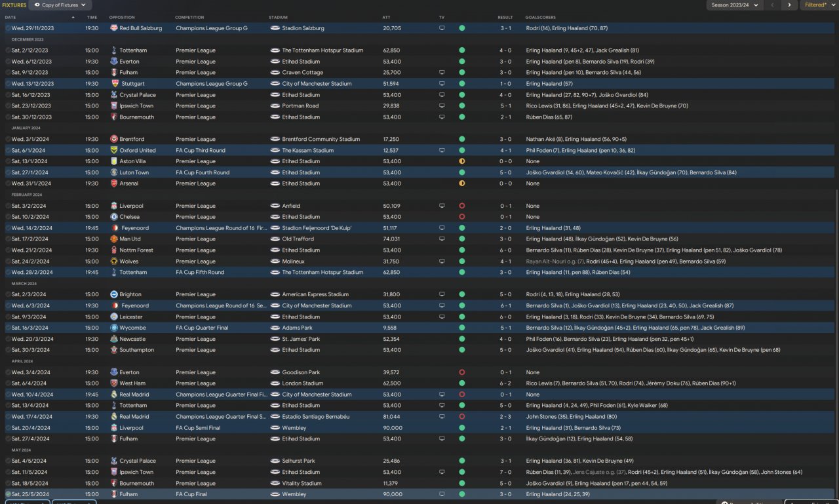Viewport: 839px width, 504px height.
Task: Click the Aston Villa club badge
Action: [114, 161]
